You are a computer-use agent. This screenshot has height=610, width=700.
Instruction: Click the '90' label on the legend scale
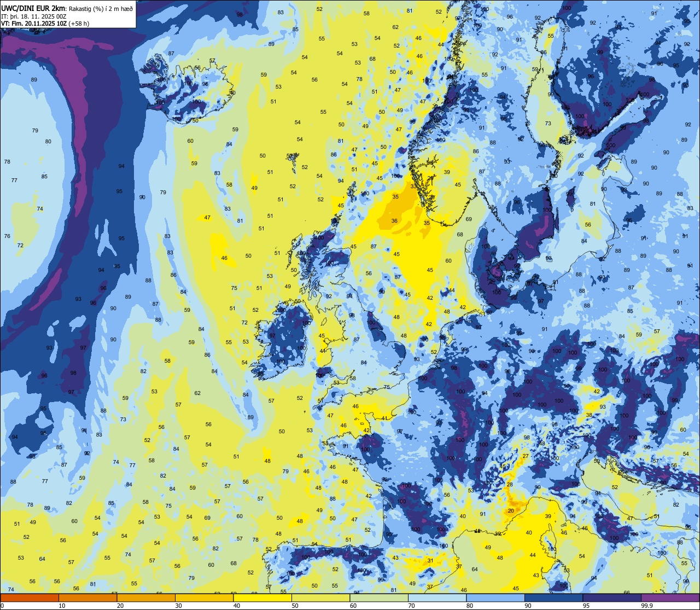[x=528, y=606]
